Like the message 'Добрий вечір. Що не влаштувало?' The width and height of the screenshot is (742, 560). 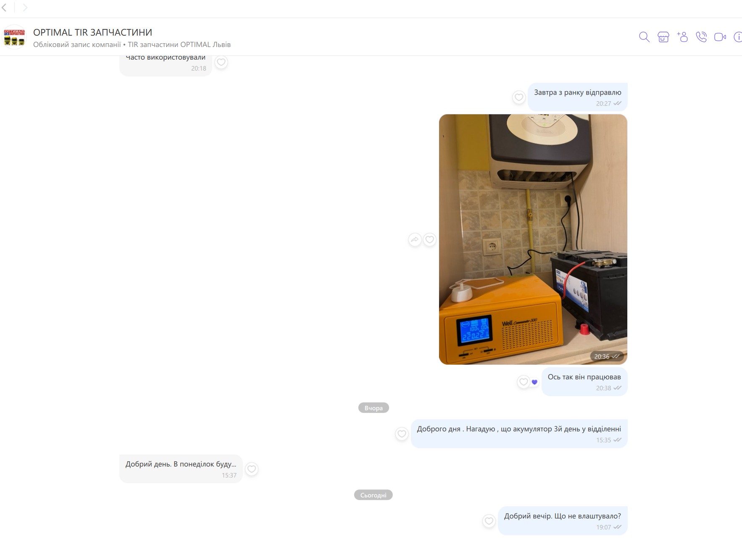(x=489, y=521)
